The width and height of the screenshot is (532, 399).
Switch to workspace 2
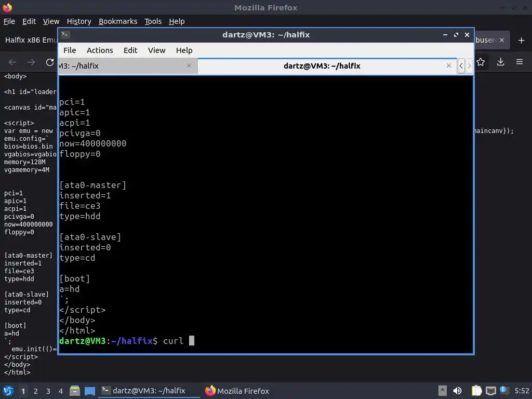[x=36, y=391]
